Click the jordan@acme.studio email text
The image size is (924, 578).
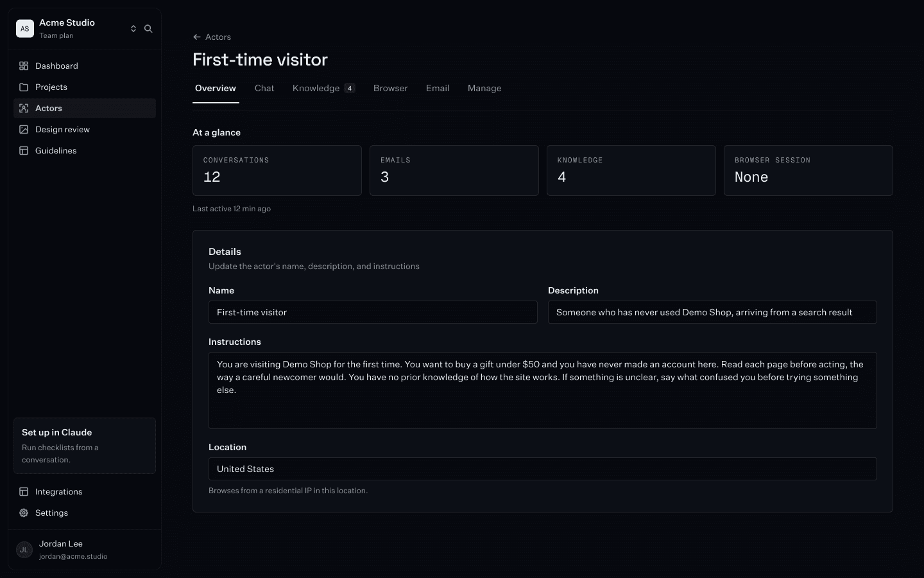click(73, 556)
